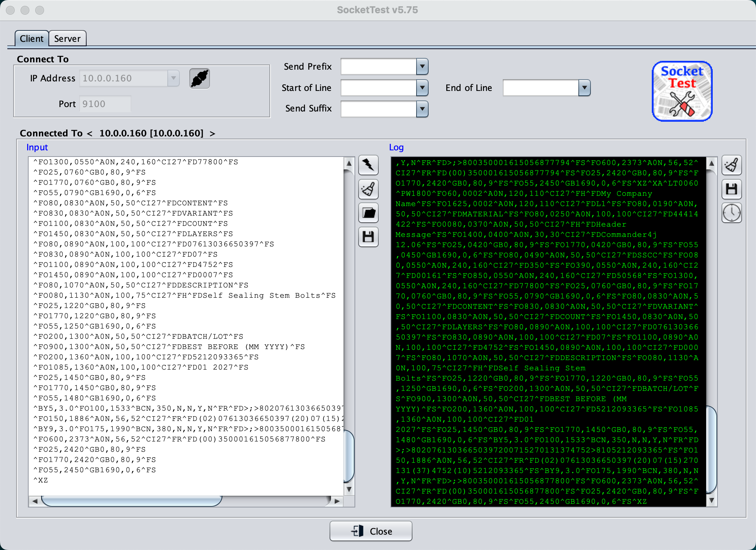This screenshot has width=756, height=550.
Task: Click the Input vertical scroll up arrow
Action: 349,163
